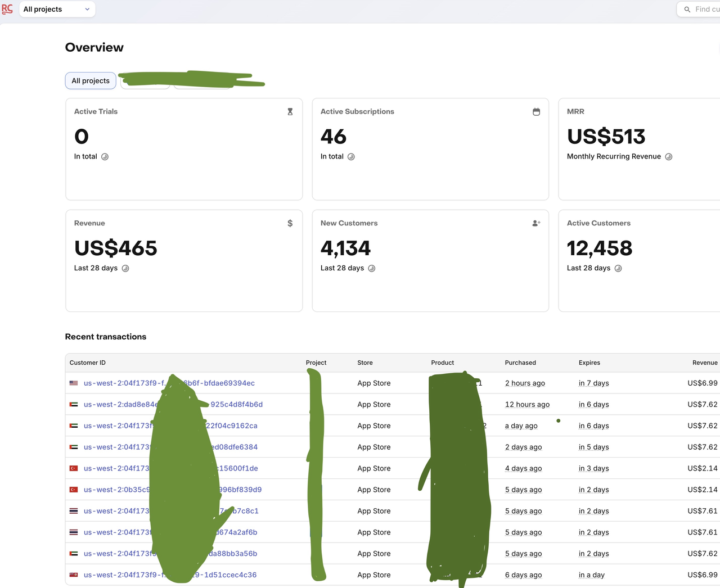Click the Turkey flag in the 15600f1de row
The width and height of the screenshot is (720, 588).
74,469
